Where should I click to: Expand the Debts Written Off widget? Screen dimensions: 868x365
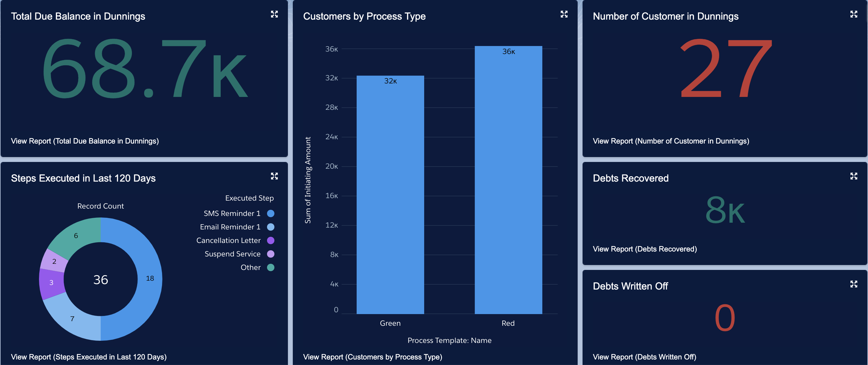tap(854, 284)
